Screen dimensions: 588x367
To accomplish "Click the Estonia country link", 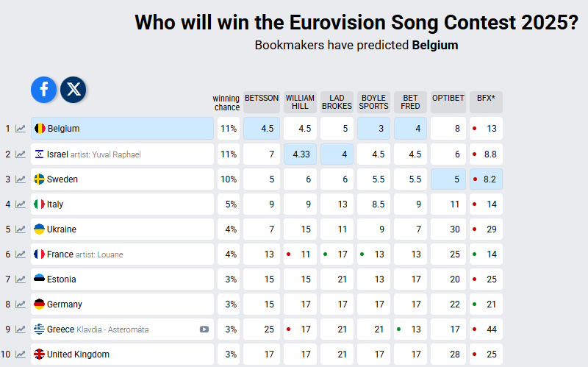I will pyautogui.click(x=62, y=279).
